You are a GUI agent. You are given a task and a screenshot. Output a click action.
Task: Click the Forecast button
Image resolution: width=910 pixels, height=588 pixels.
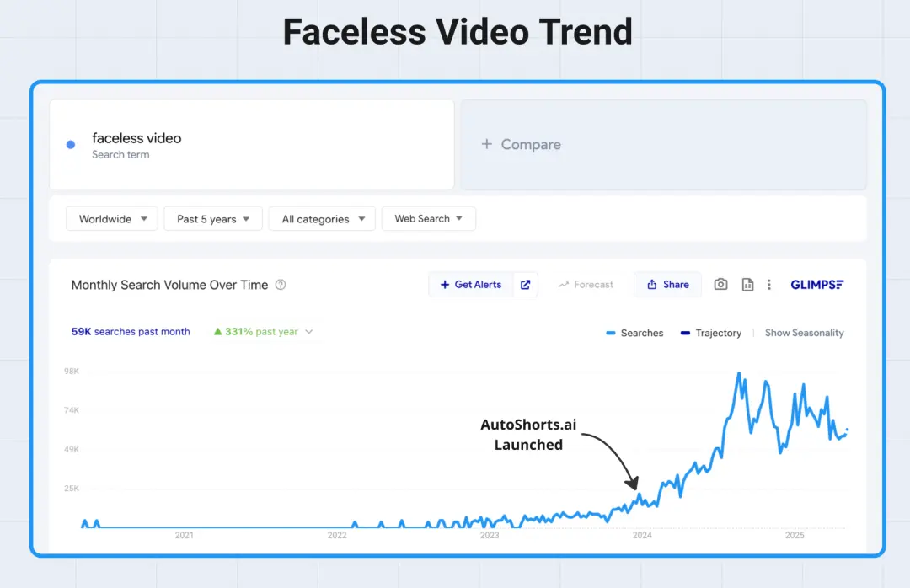point(586,285)
